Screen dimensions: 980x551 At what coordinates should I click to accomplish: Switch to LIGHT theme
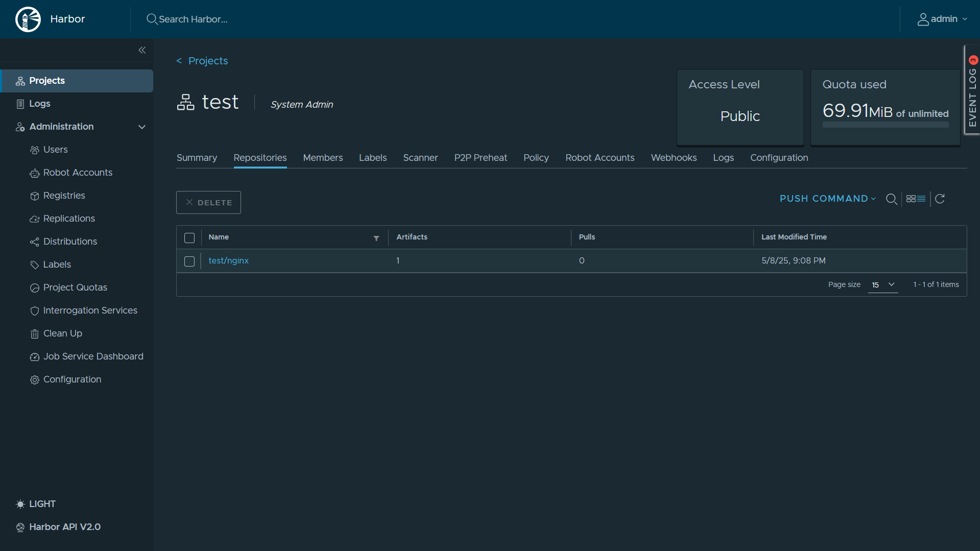click(42, 504)
